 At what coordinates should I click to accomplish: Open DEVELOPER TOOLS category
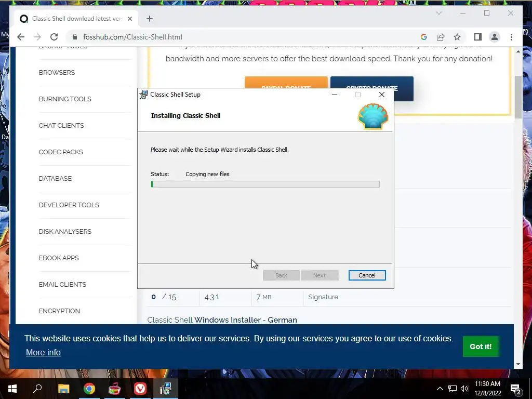coord(69,205)
